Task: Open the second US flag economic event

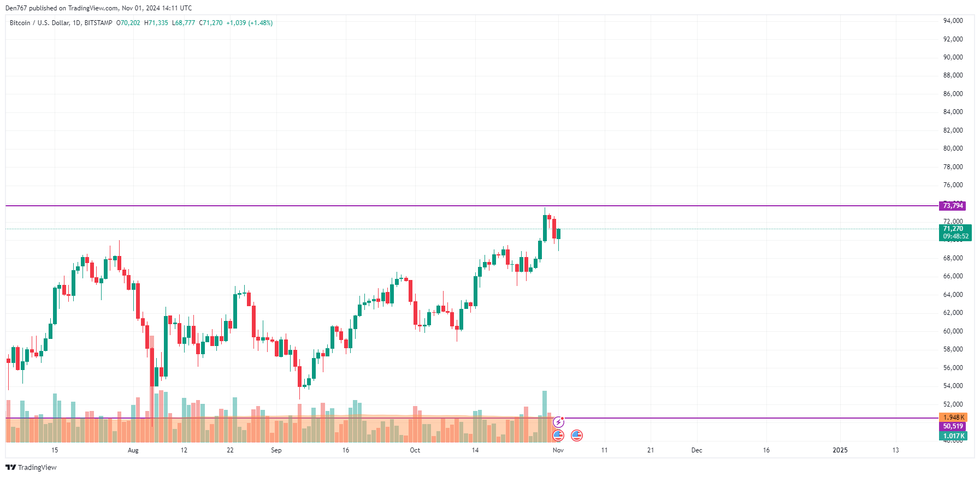Action: click(577, 436)
